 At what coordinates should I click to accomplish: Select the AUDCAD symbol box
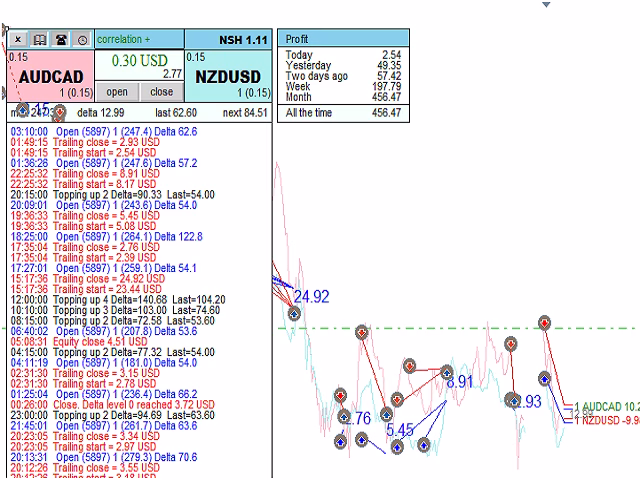(x=50, y=77)
